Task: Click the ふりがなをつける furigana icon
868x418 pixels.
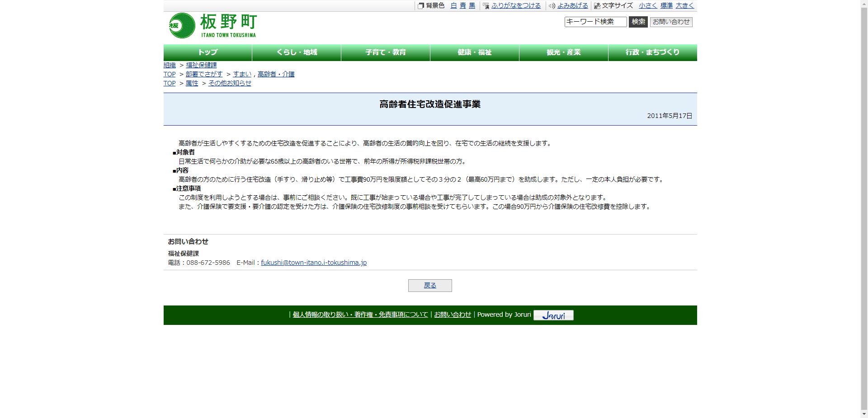Action: tap(485, 6)
